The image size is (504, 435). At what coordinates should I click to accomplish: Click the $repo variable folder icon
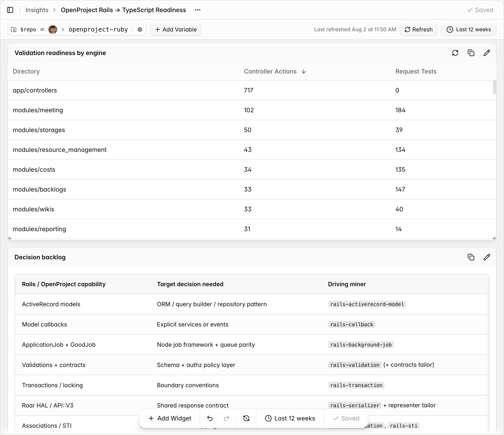(x=14, y=29)
